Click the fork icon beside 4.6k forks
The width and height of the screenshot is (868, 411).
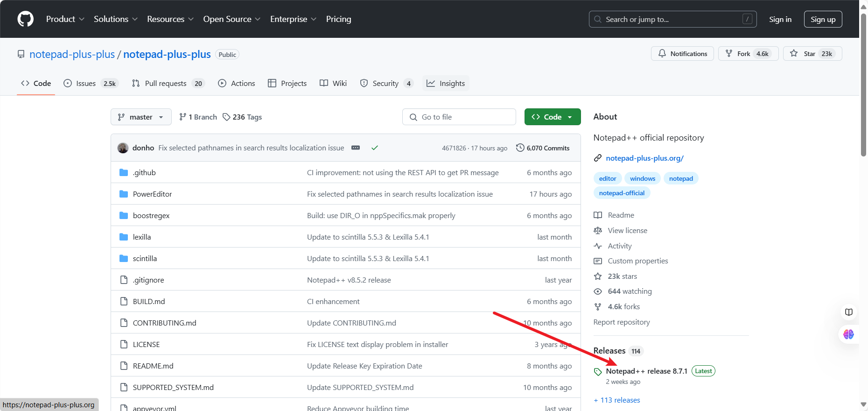tap(598, 307)
